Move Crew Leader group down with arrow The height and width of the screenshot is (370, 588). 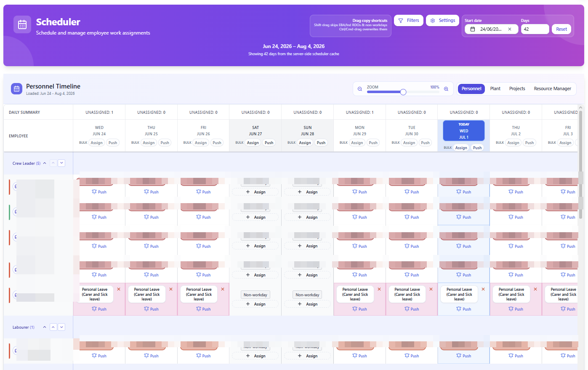(61, 163)
